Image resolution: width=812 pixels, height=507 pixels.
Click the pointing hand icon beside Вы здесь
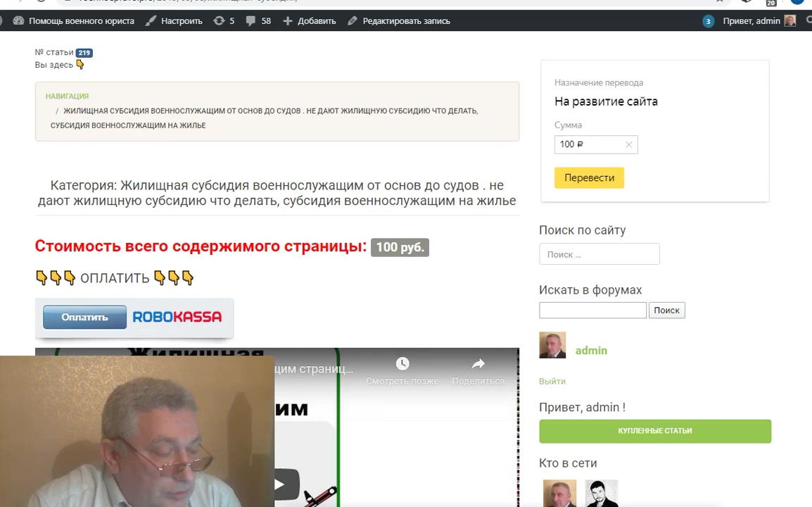coord(80,64)
